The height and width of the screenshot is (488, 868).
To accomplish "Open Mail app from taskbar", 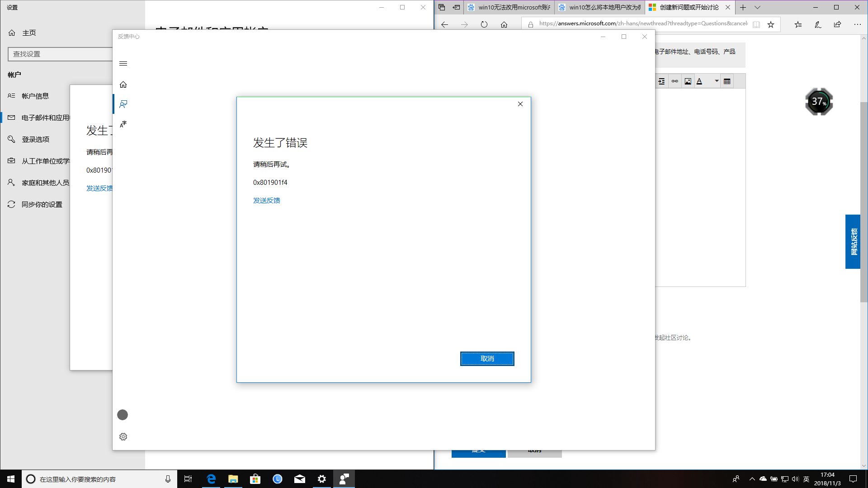I will pyautogui.click(x=299, y=479).
